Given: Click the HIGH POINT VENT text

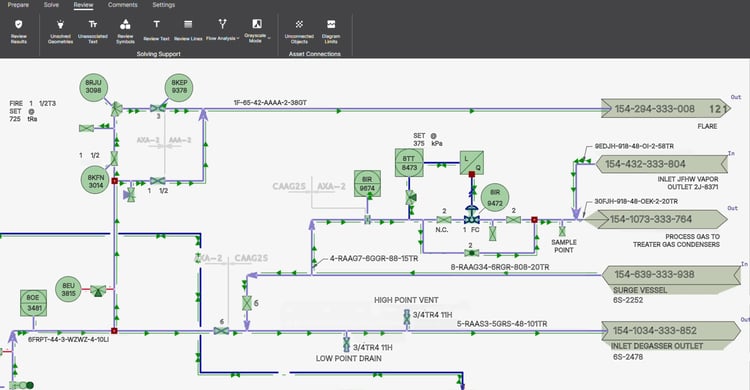Looking at the screenshot, I should pos(406,300).
